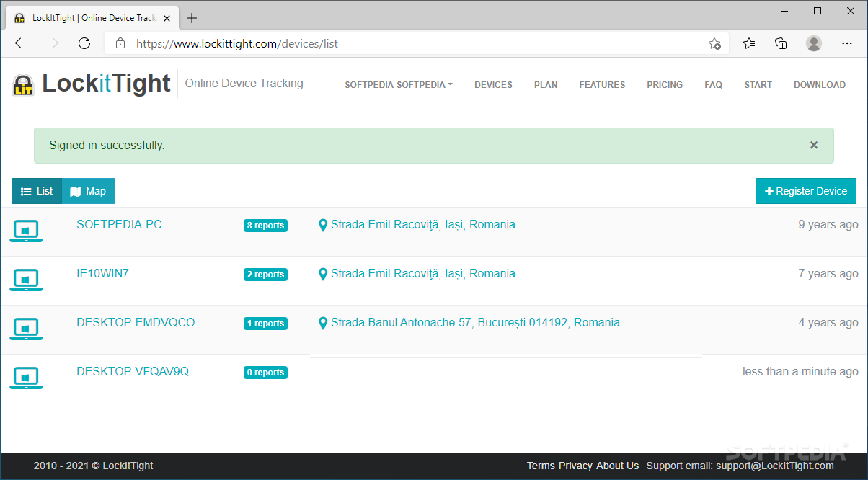The width and height of the screenshot is (868, 480).
Task: Close the LockItTight browser tab
Action: tap(168, 18)
